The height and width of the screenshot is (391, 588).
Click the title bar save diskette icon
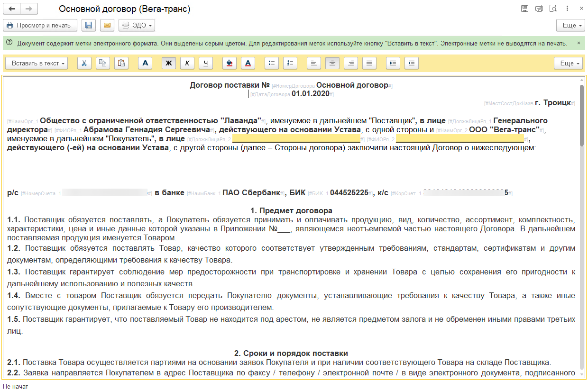click(x=525, y=9)
